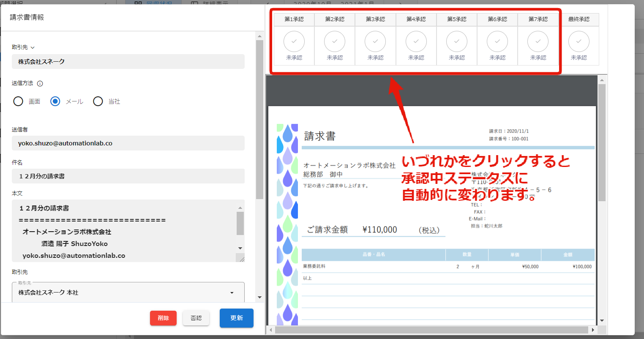
Task: Click the 第1承認 column header
Action: click(294, 19)
